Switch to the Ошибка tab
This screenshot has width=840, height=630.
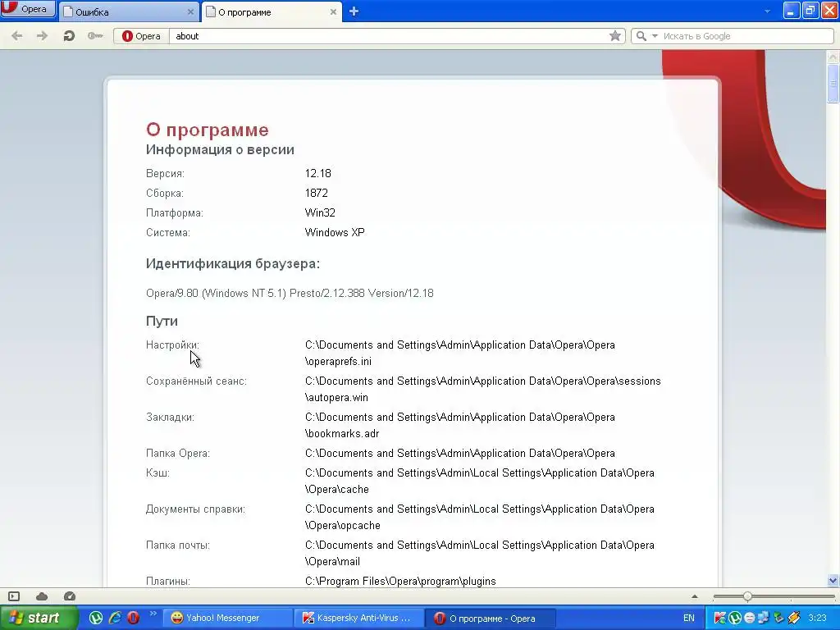point(128,11)
